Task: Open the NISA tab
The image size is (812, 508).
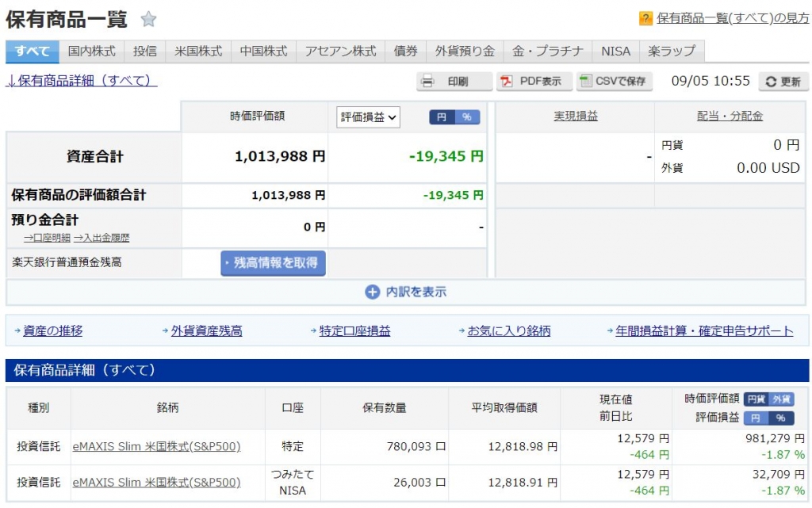Action: pyautogui.click(x=615, y=51)
